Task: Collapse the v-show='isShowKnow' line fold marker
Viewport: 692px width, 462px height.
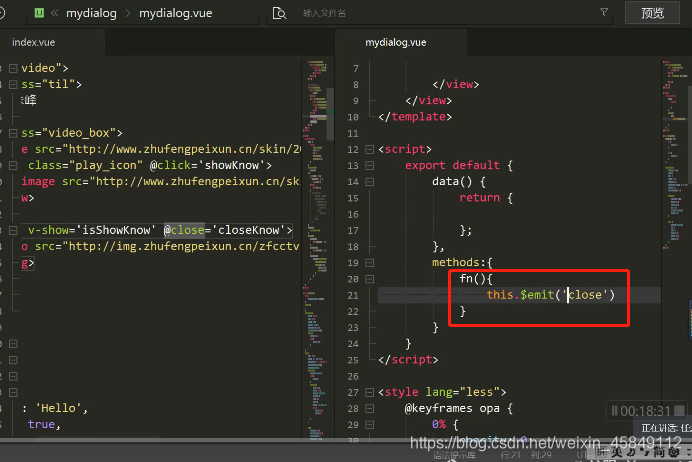Action: coord(13,230)
